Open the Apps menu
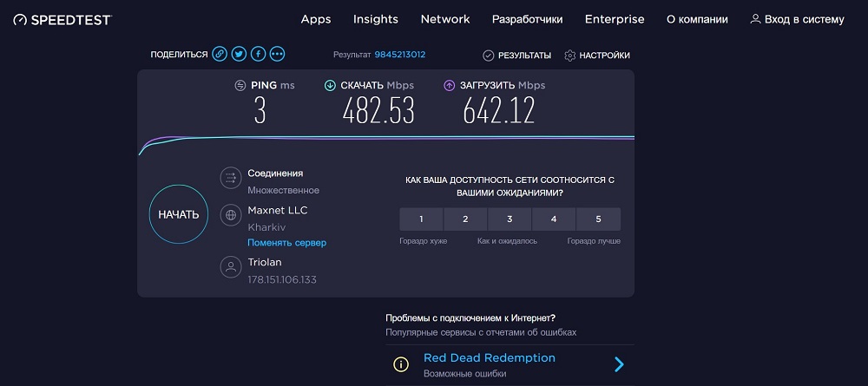Screen dimensions: 868x386 316,19
